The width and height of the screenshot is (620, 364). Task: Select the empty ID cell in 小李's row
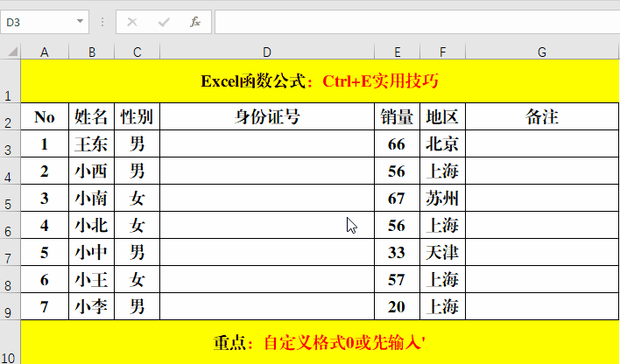click(267, 307)
